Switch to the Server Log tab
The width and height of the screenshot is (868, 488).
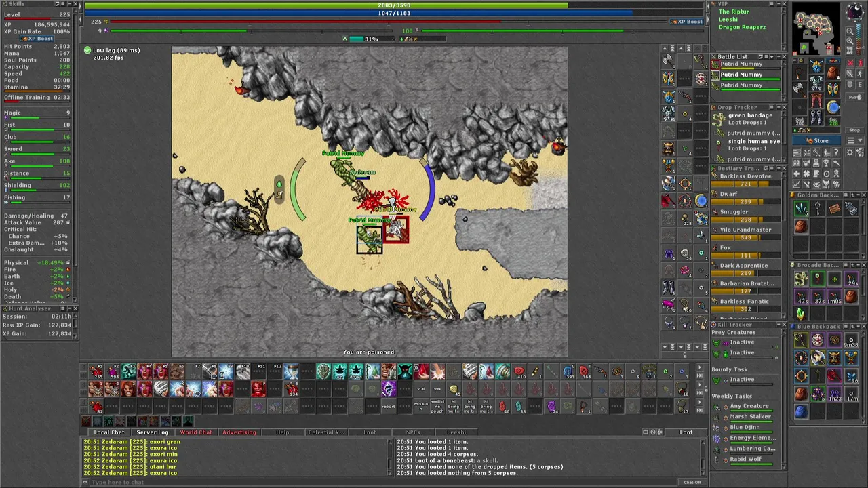click(153, 432)
